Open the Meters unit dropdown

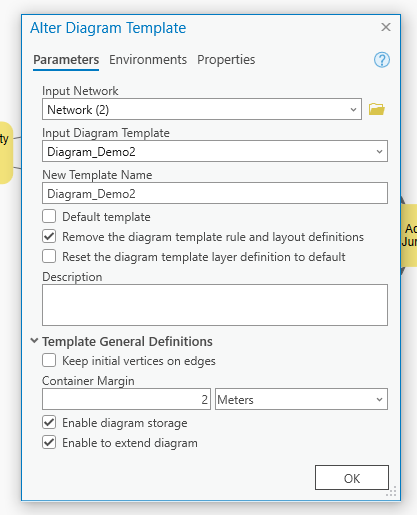pos(301,399)
